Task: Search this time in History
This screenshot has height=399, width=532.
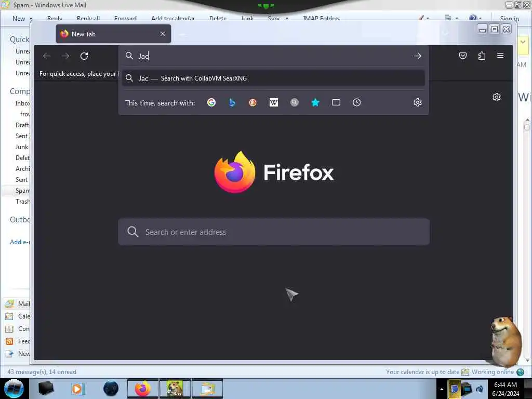Action: 356,102
